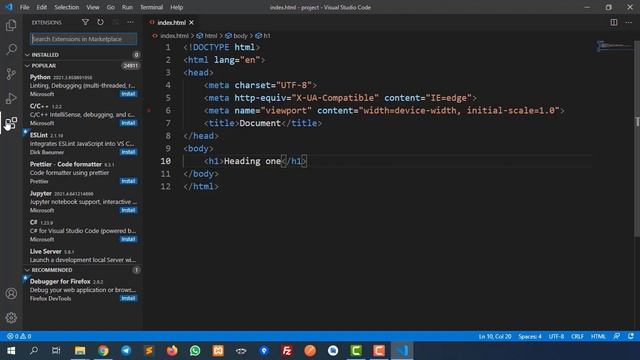Open the Explorer view in activity bar

(11, 25)
